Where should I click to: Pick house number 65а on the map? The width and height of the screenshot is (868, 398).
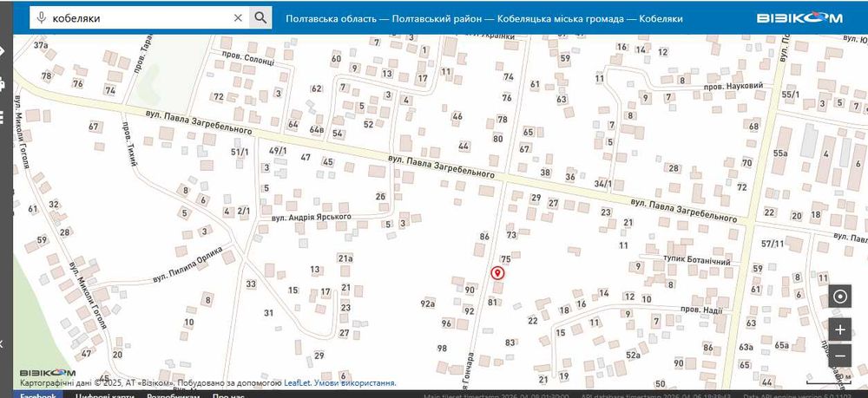pos(782,345)
